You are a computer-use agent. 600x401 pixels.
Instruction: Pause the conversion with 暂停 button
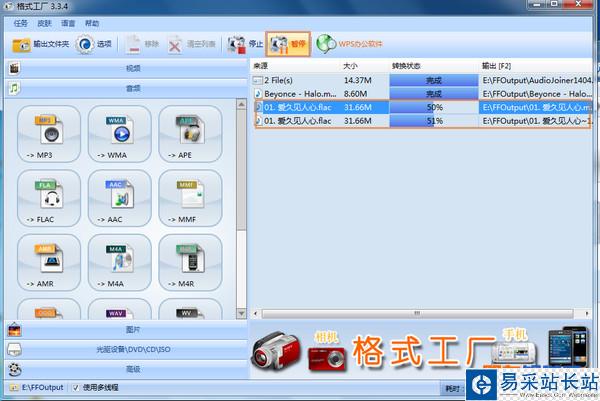(288, 44)
